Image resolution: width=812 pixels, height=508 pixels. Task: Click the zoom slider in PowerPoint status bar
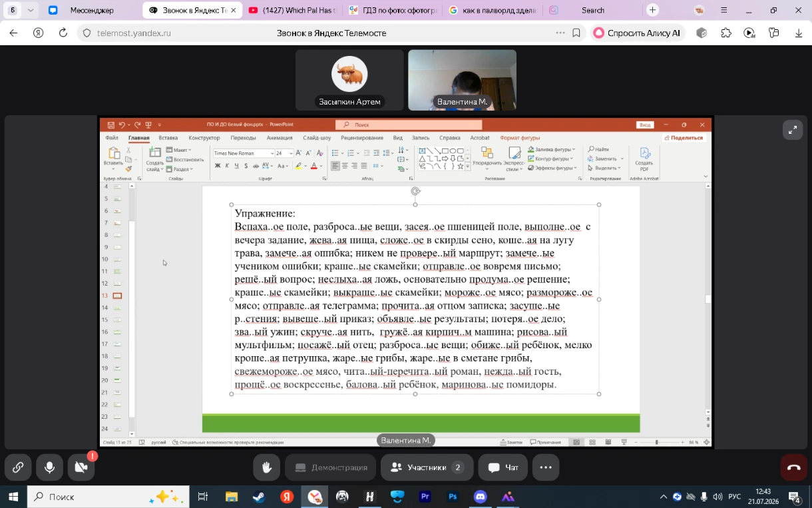656,442
